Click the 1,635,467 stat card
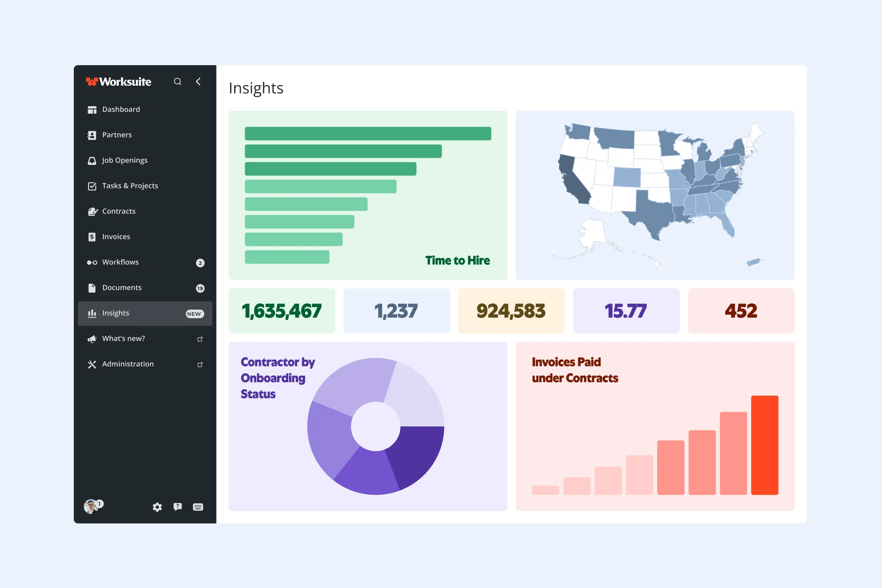Image resolution: width=882 pixels, height=588 pixels. [x=282, y=311]
